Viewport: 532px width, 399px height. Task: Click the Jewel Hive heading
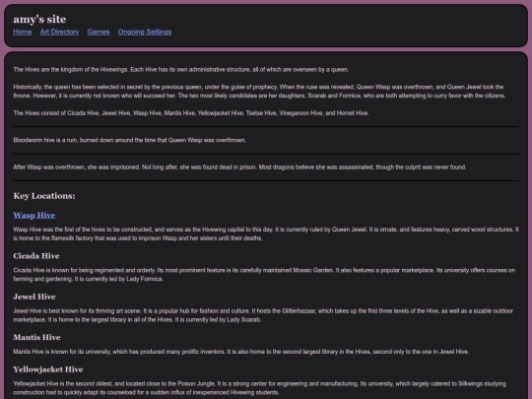pyautogui.click(x=34, y=297)
